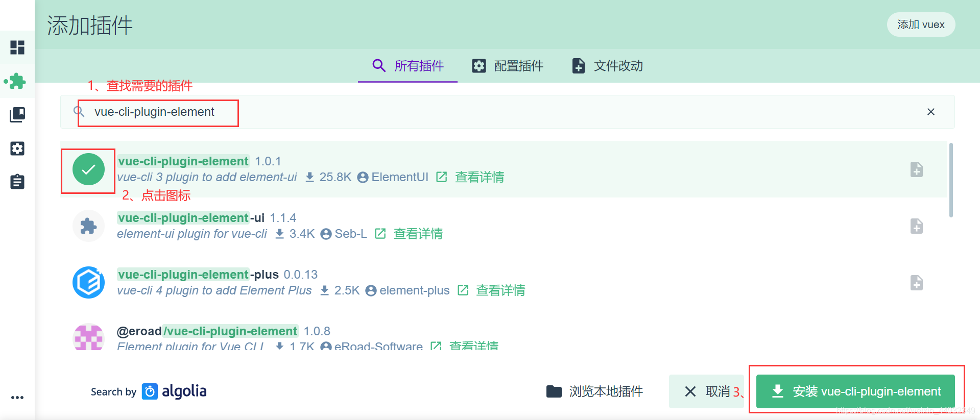Switch to the 配置插件 tab
This screenshot has height=420, width=980.
[x=507, y=66]
